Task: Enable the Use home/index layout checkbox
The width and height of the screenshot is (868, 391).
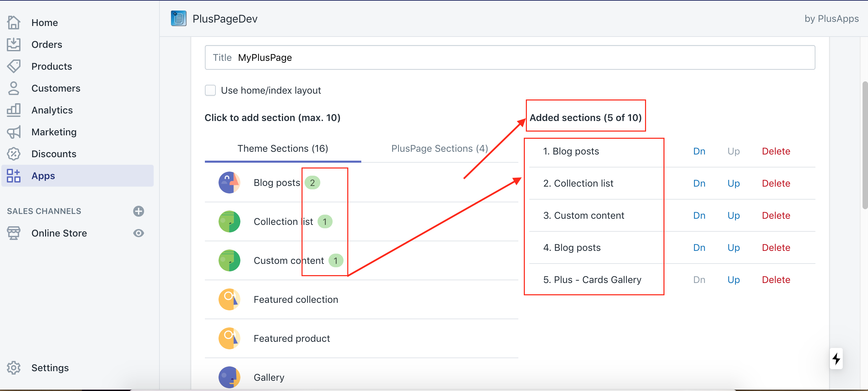Action: click(210, 90)
